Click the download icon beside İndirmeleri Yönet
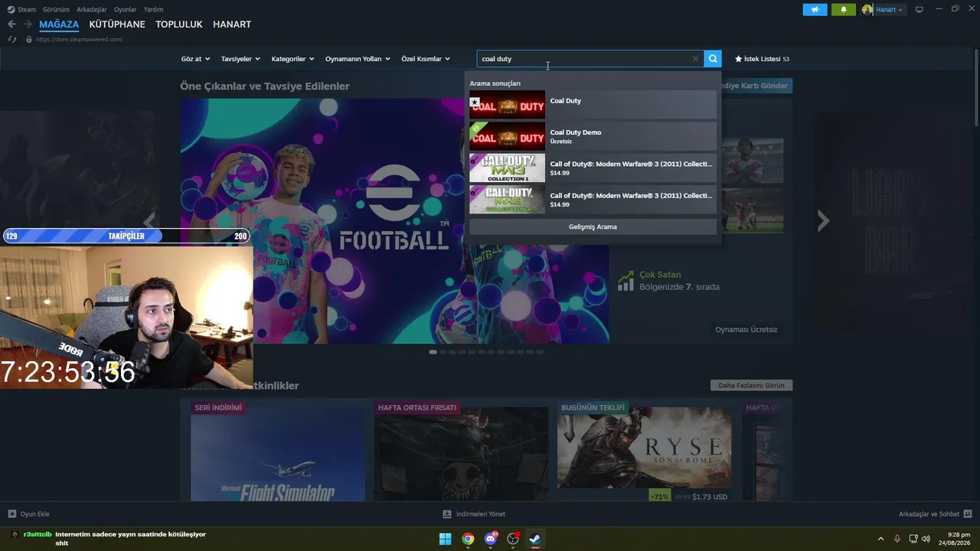 447,514
